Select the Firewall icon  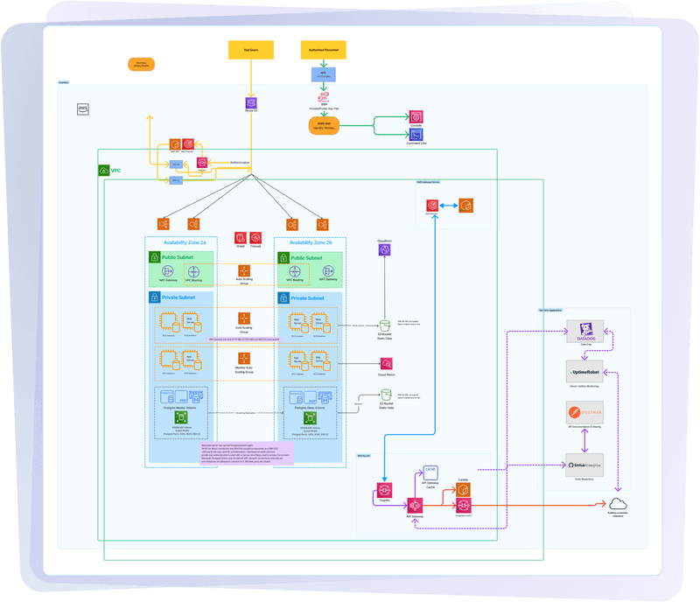(255, 238)
